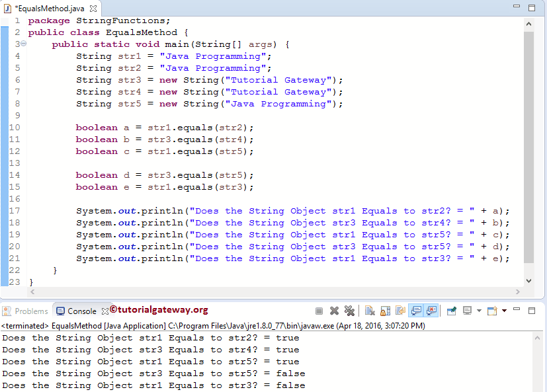This screenshot has height=392, width=547.
Task: Click variable str4 declaration on line 7
Action: tap(129, 92)
